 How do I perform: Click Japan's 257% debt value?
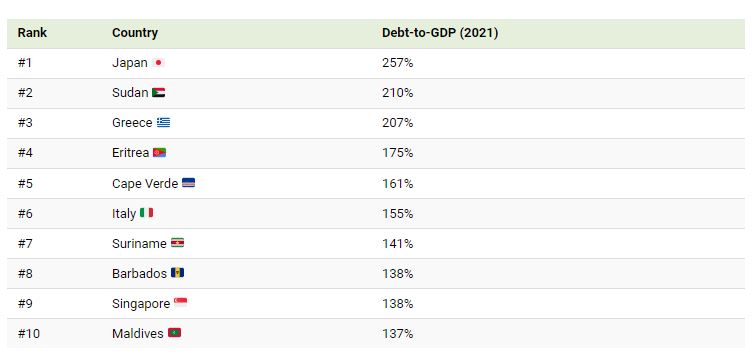[398, 63]
